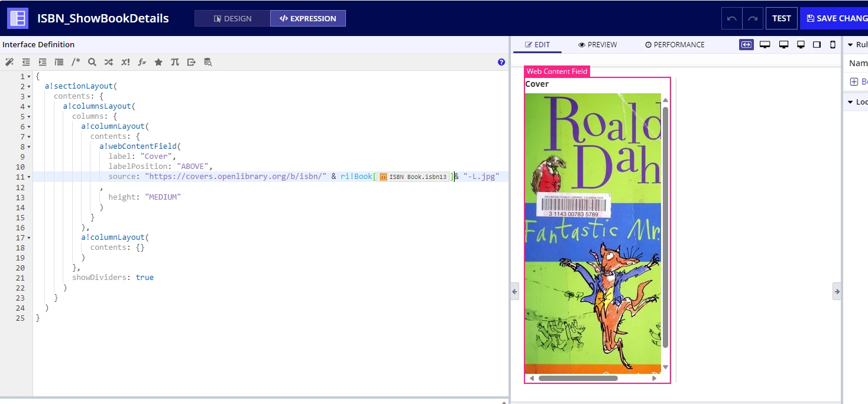Select the small monitor preview icon
The height and width of the screenshot is (404, 868).
[x=801, y=44]
